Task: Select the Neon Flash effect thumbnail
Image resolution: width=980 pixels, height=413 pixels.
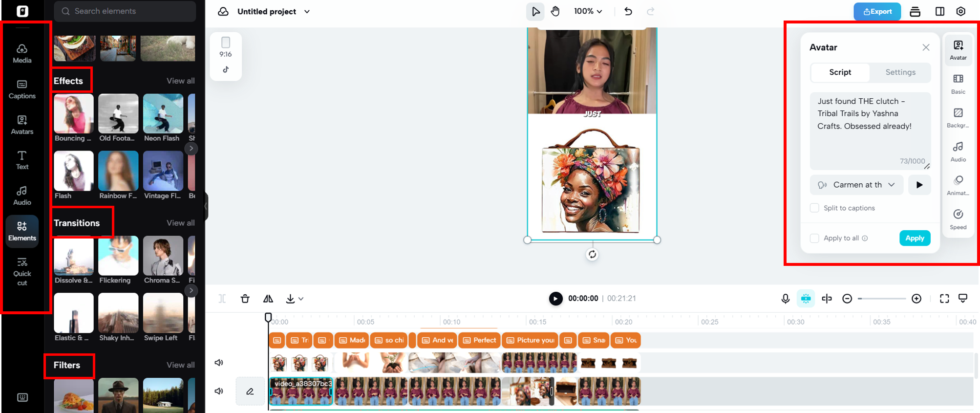Action: coord(163,113)
